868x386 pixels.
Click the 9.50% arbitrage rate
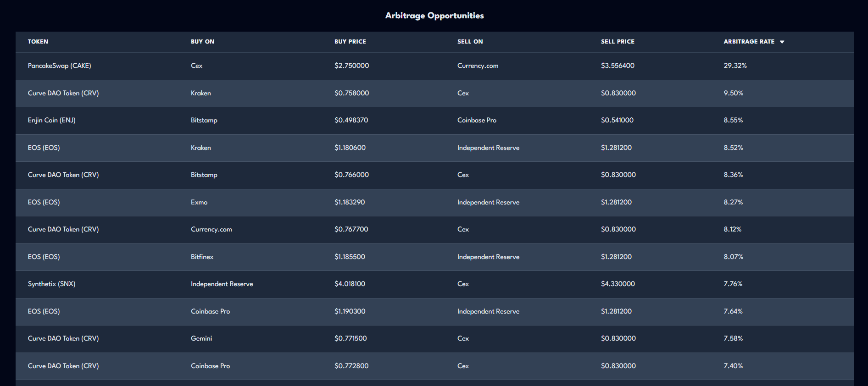pyautogui.click(x=734, y=93)
